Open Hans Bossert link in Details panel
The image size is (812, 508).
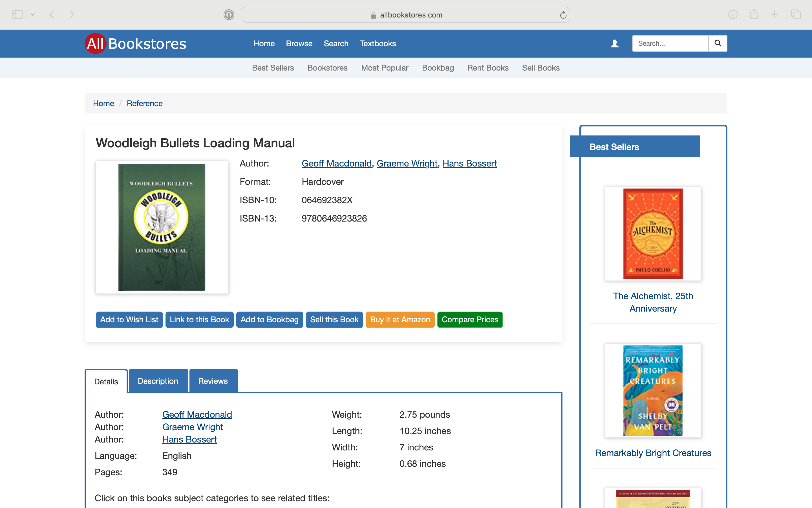tap(189, 439)
